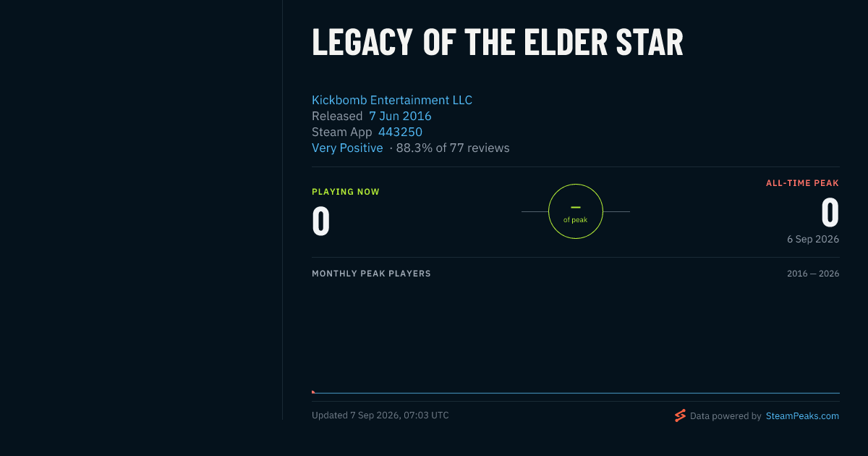This screenshot has height=456, width=868.
Task: Click the Data powered by text
Action: click(x=726, y=416)
